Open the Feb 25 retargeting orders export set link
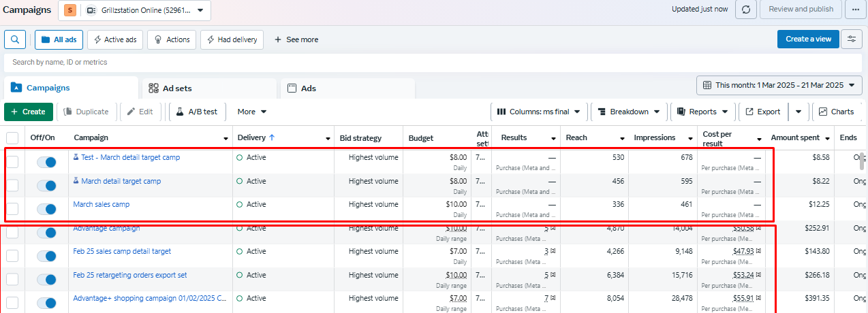 pyautogui.click(x=130, y=275)
